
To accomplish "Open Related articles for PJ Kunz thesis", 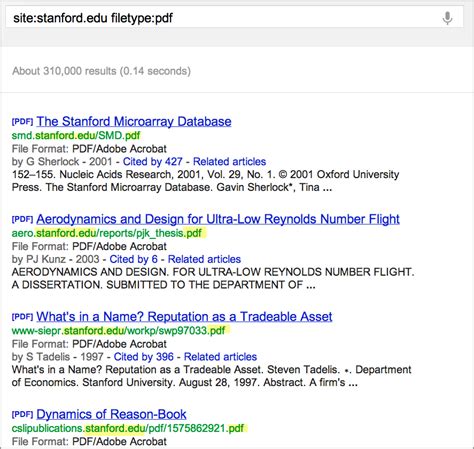I will (x=204, y=259).
